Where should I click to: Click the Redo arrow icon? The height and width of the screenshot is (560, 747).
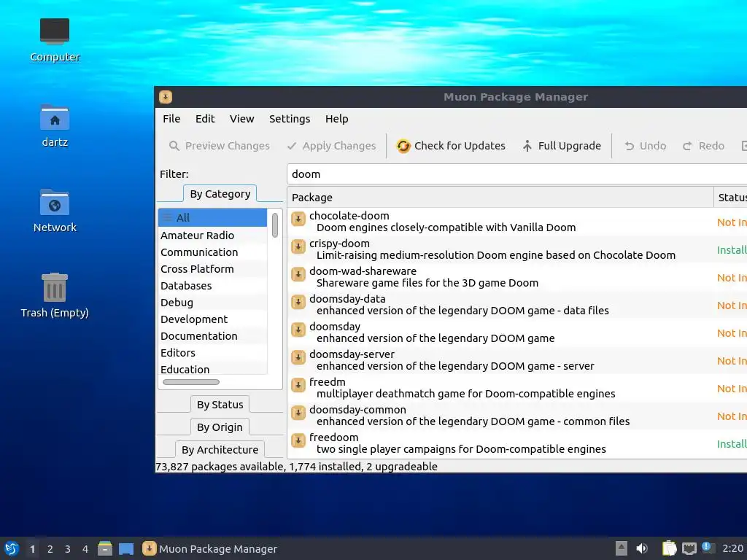tap(687, 146)
